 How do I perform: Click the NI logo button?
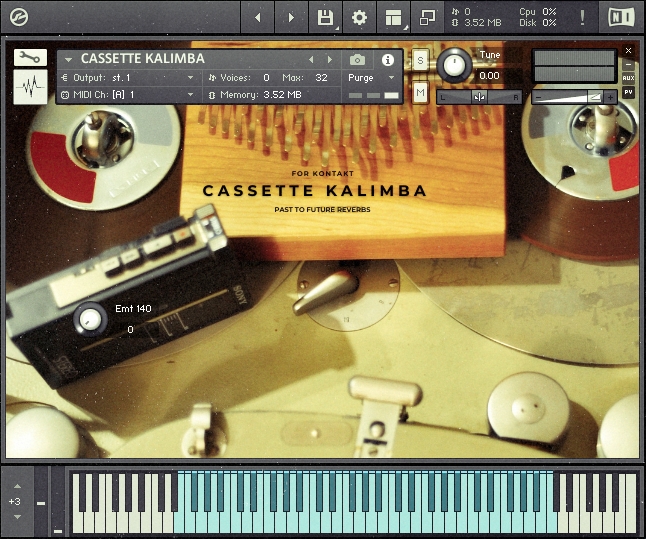coord(621,17)
